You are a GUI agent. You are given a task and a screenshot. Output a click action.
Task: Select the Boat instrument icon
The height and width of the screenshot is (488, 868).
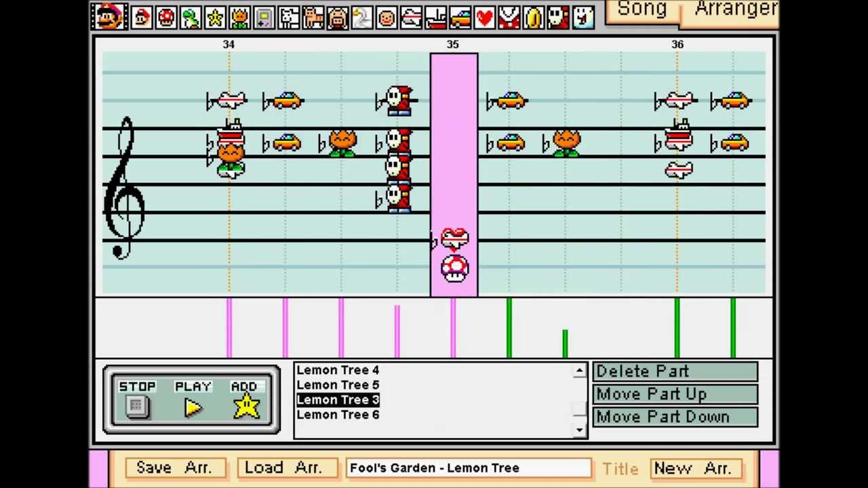coord(435,16)
